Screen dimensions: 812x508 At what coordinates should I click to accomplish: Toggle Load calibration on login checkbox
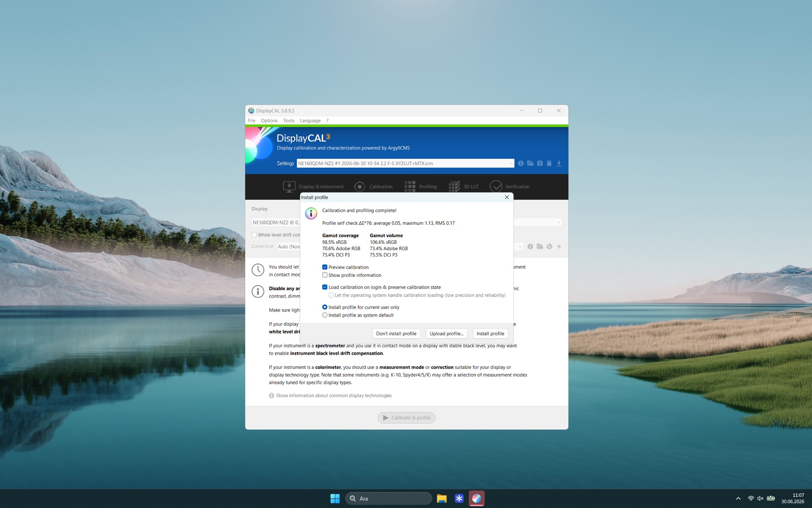click(325, 287)
